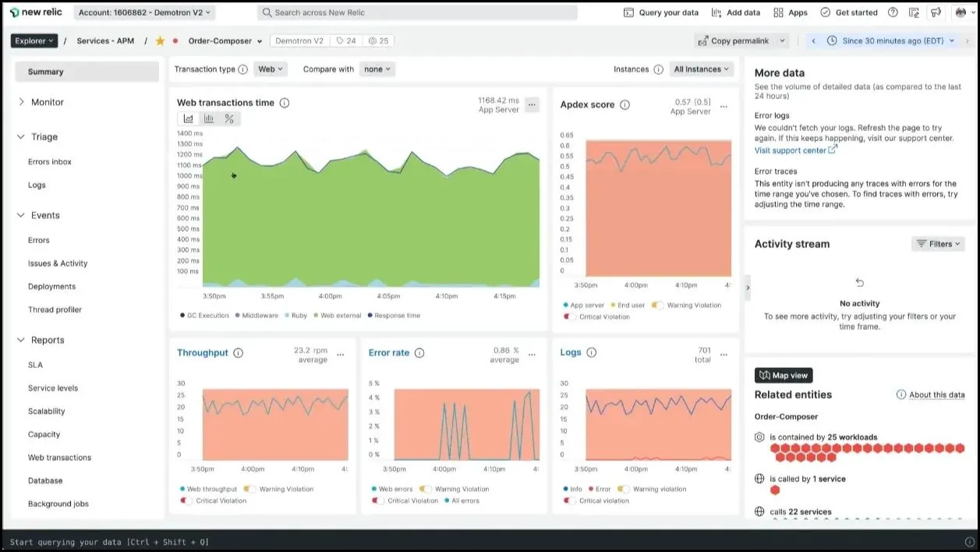Image resolution: width=980 pixels, height=552 pixels.
Task: Open Thread profiler in sidebar
Action: click(55, 310)
